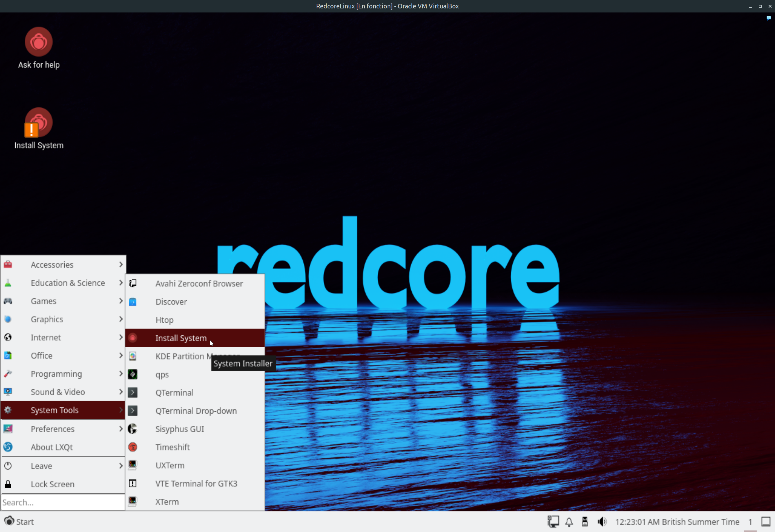
Task: Click the menu Search field
Action: 63,502
